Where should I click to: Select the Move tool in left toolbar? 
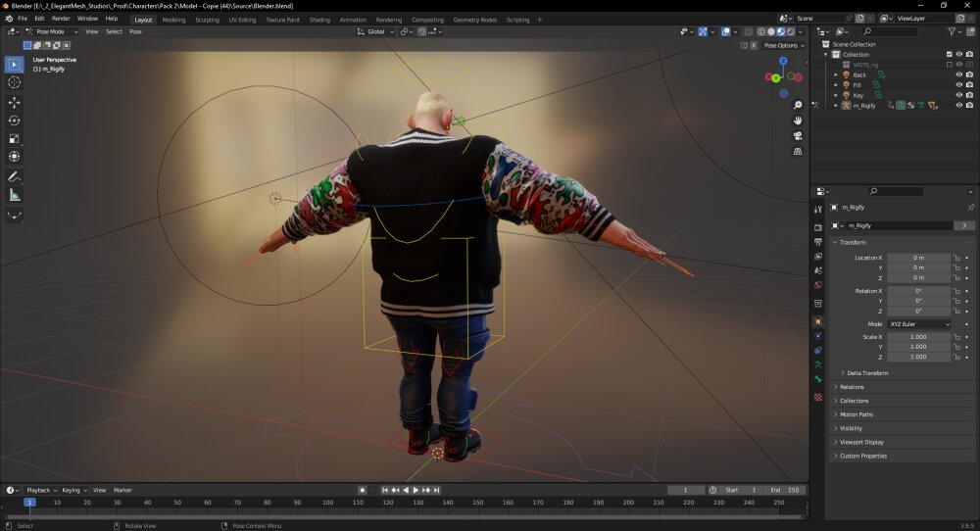click(15, 102)
